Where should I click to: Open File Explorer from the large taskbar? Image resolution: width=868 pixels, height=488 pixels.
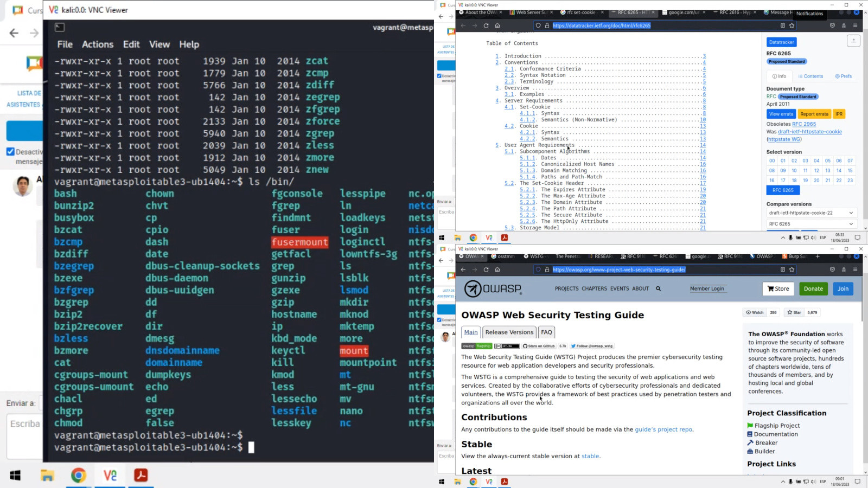click(x=47, y=476)
